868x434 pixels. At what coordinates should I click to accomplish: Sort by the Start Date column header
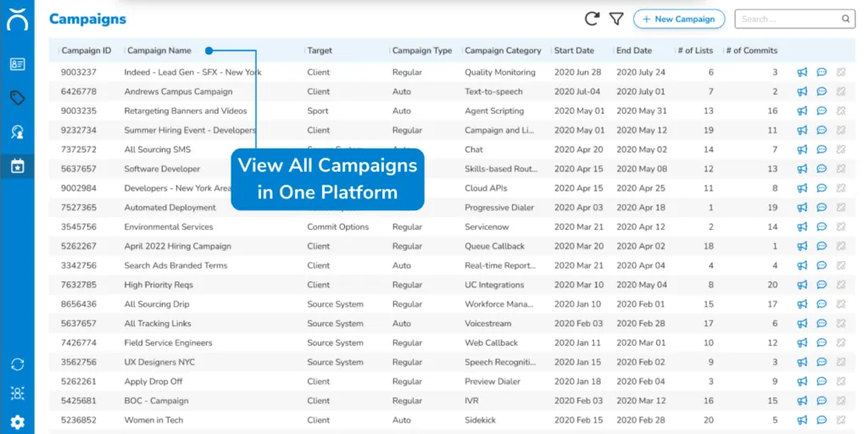[574, 51]
